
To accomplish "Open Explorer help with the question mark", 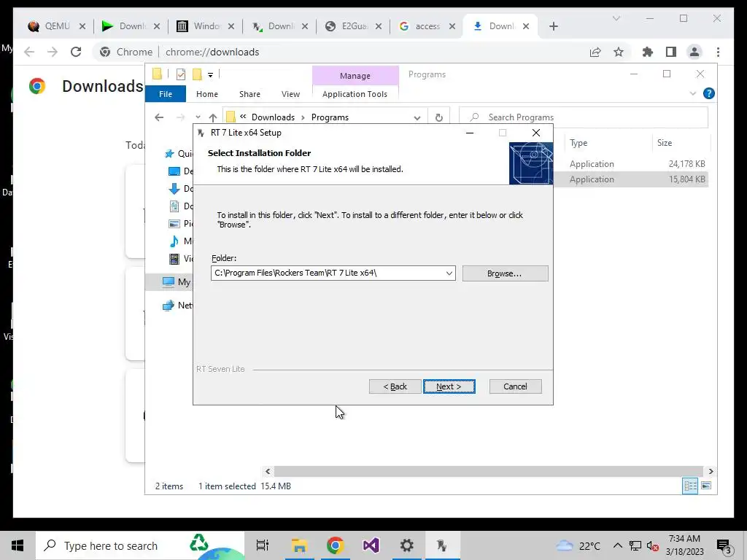I will pyautogui.click(x=708, y=93).
